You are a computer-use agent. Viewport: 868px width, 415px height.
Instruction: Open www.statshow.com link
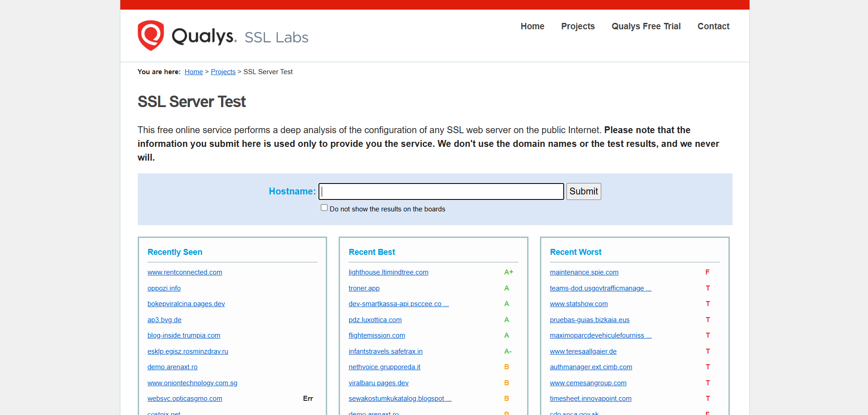[579, 304]
